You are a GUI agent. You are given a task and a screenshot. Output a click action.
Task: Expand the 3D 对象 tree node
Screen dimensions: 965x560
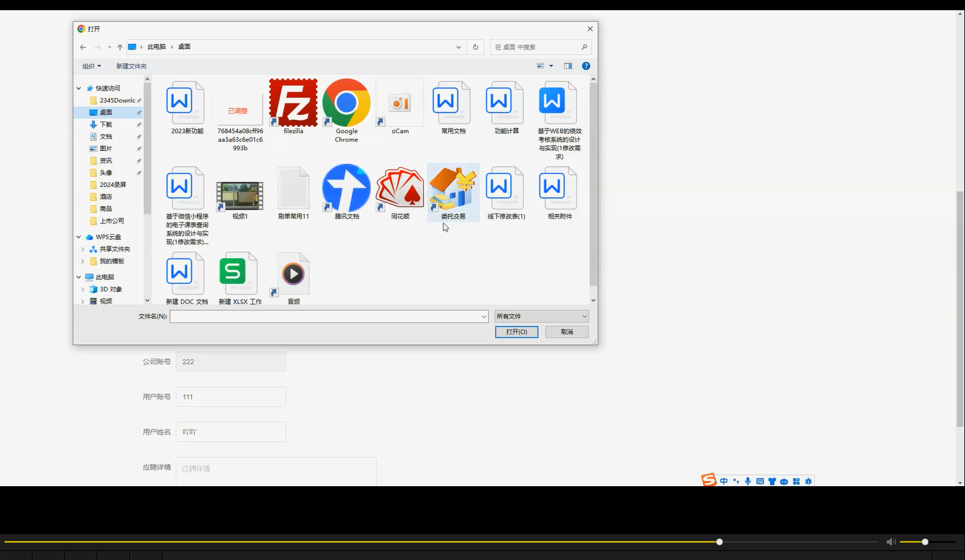83,290
